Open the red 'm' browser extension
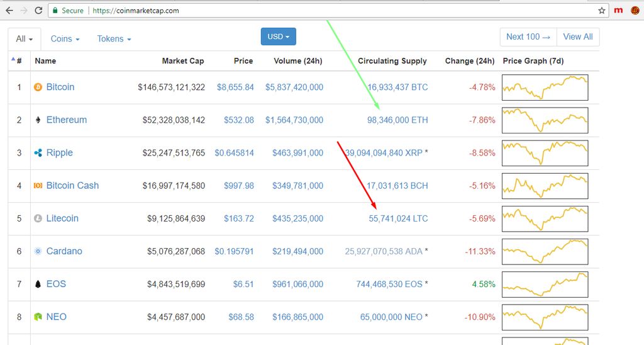Viewport: 644px width, 345px height. (x=618, y=11)
